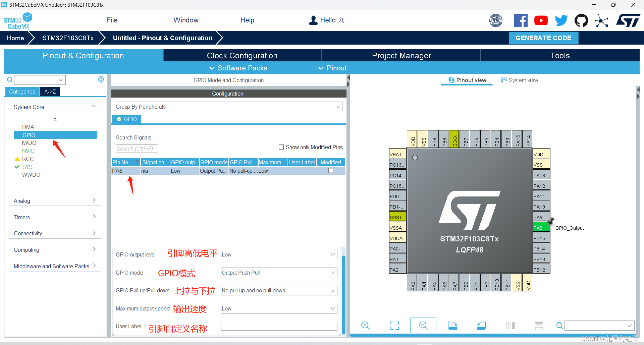Open the Pinout dropdown menu
This screenshot has height=345, width=644.
332,68
